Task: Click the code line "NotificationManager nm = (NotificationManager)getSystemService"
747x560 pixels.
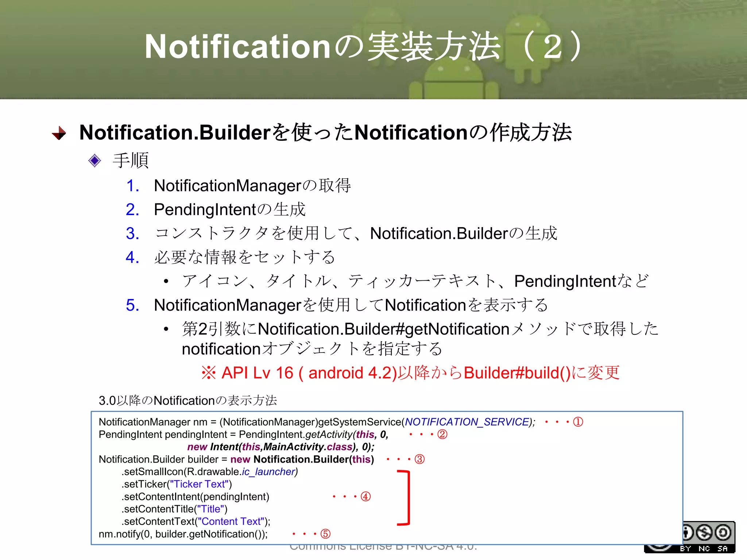Action: click(317, 422)
